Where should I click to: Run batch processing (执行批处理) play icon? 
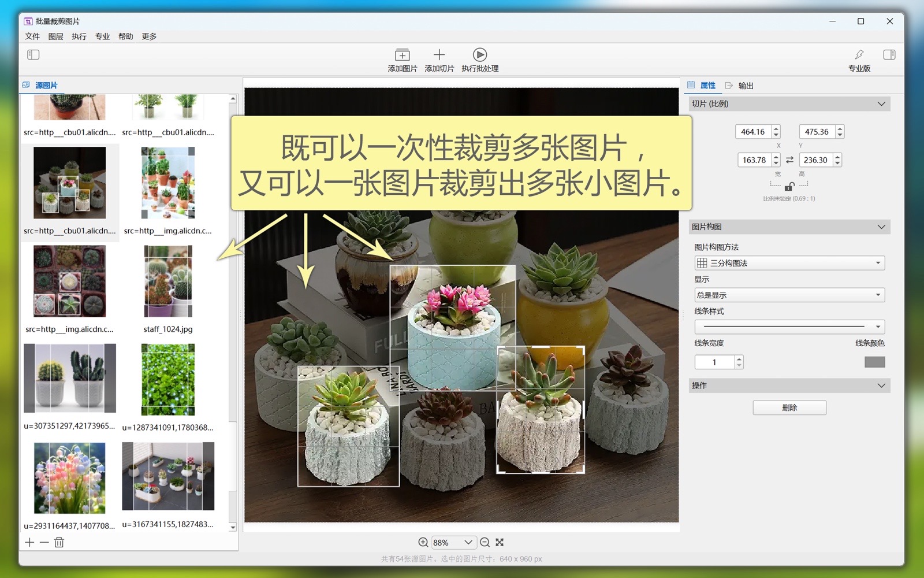(x=479, y=55)
